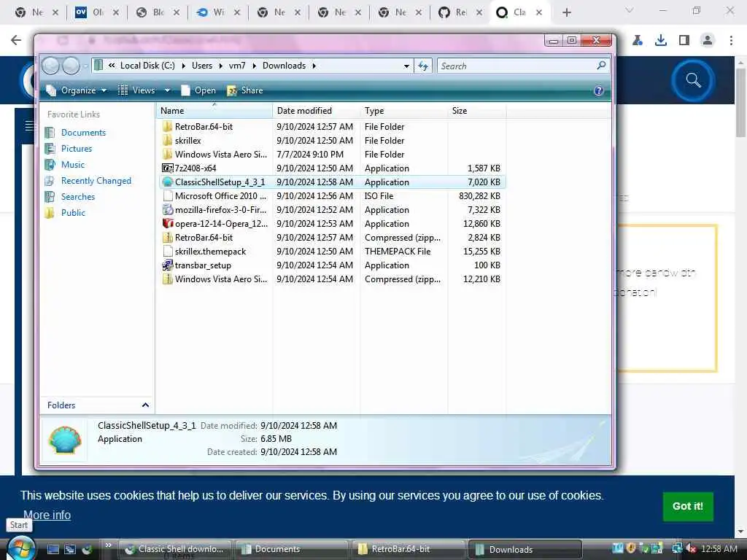Sort files by Size column header
747x560 pixels.
(x=477, y=111)
